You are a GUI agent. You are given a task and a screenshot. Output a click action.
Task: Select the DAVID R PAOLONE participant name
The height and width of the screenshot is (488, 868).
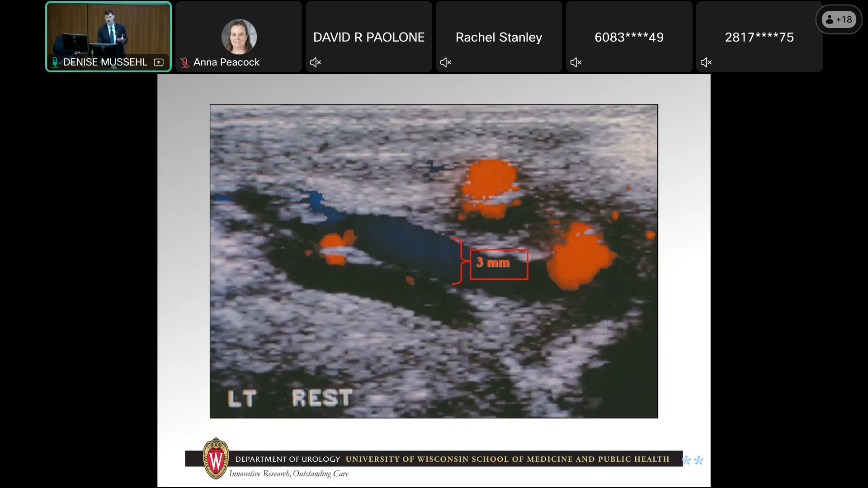coord(369,37)
